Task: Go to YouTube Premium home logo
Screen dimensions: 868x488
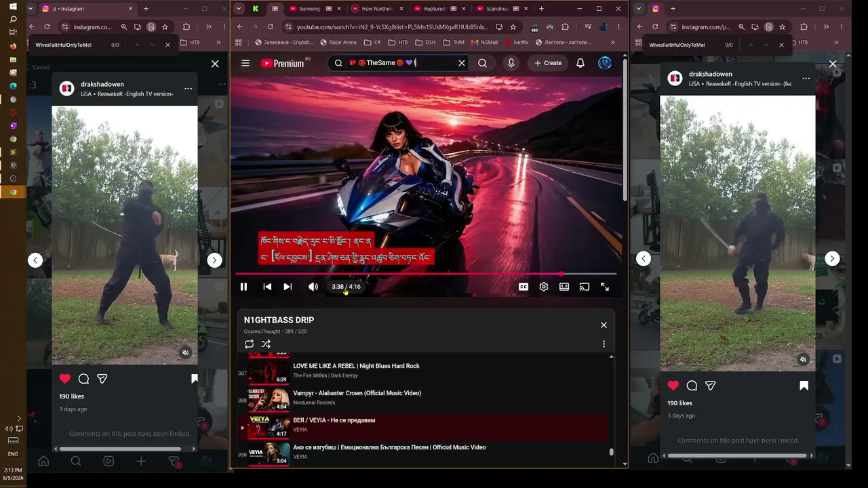Action: pyautogui.click(x=282, y=63)
